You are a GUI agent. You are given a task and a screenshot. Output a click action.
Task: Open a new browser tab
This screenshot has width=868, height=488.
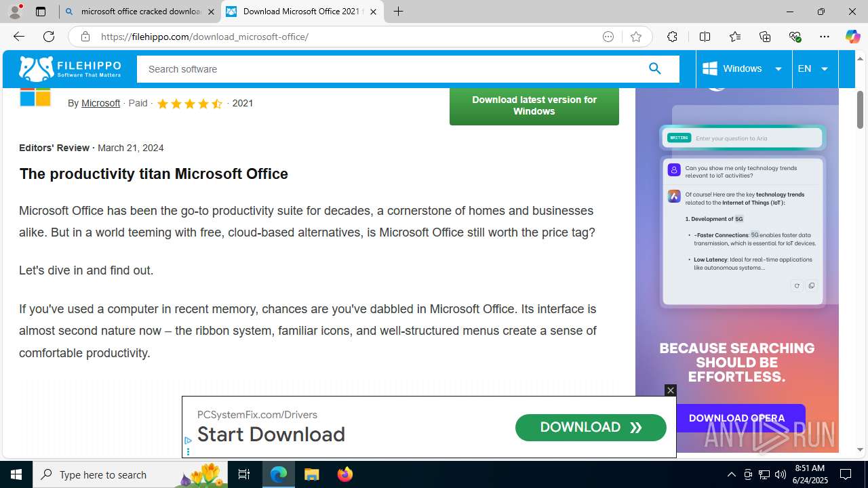click(399, 12)
